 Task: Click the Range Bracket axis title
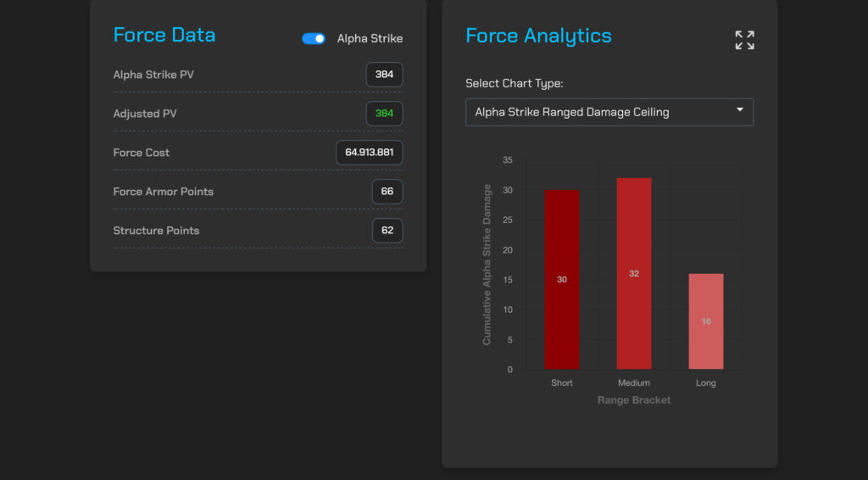634,400
